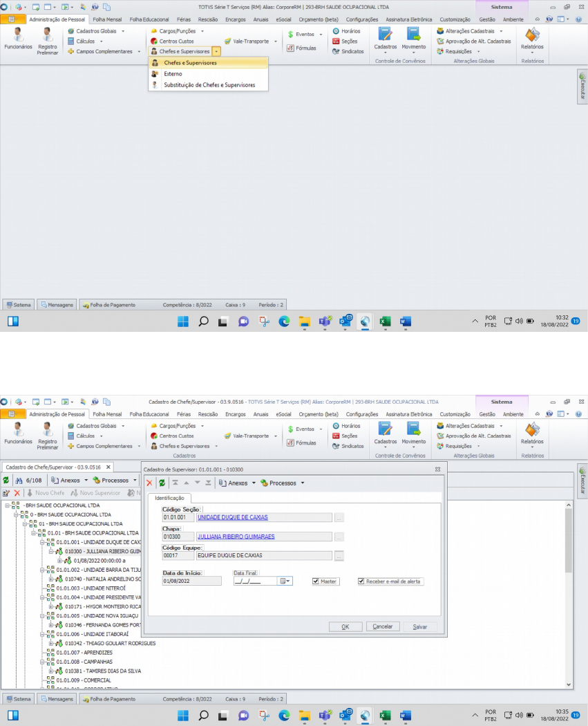588x726 pixels.
Task: Click green refresh icon in Cadastro de Supervisor dialog
Action: tap(162, 483)
